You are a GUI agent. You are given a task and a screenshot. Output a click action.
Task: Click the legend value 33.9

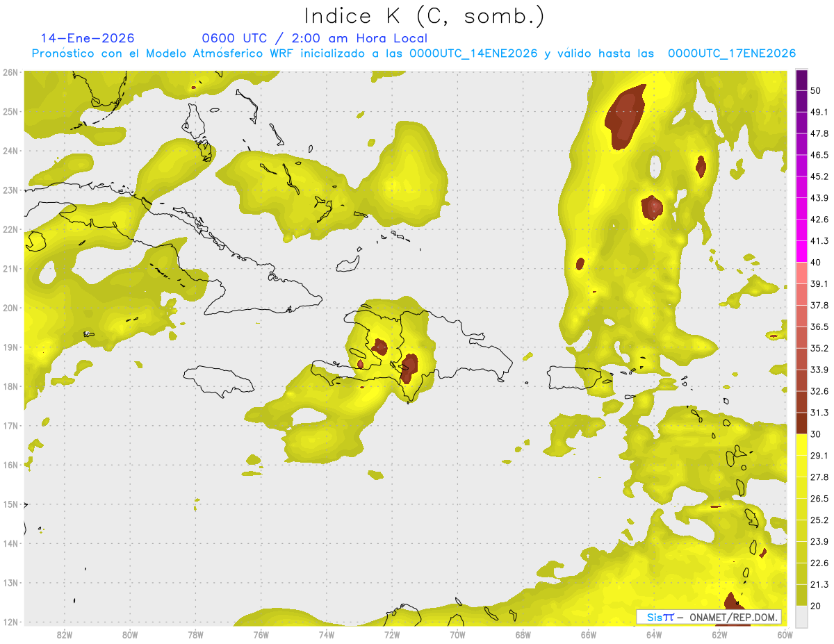tap(819, 370)
